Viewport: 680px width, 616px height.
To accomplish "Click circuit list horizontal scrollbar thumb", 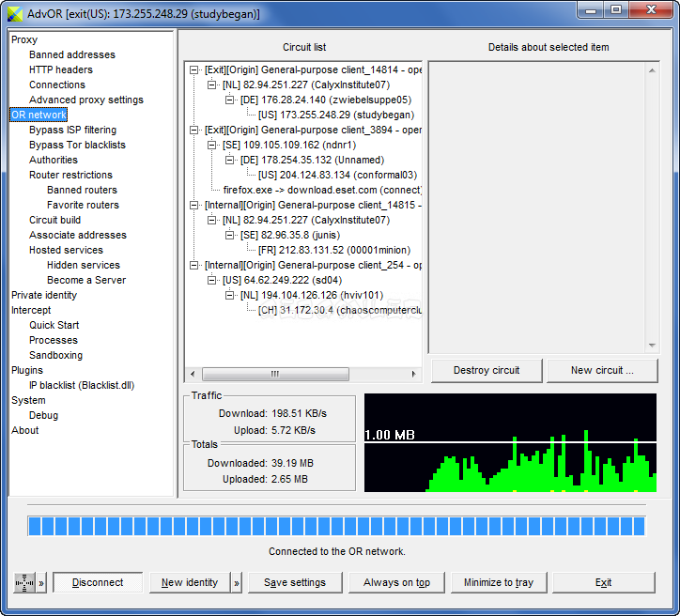I will click(x=275, y=374).
